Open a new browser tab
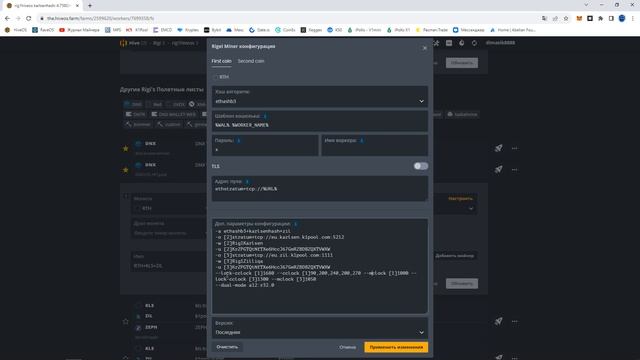Image resolution: width=640 pixels, height=360 pixels. click(x=90, y=6)
